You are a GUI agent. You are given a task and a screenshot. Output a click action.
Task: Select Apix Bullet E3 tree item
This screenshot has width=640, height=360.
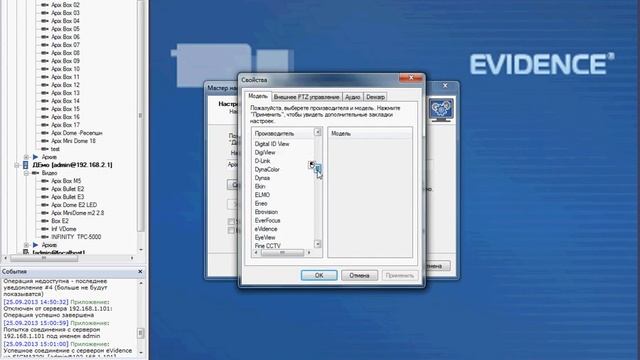67,197
